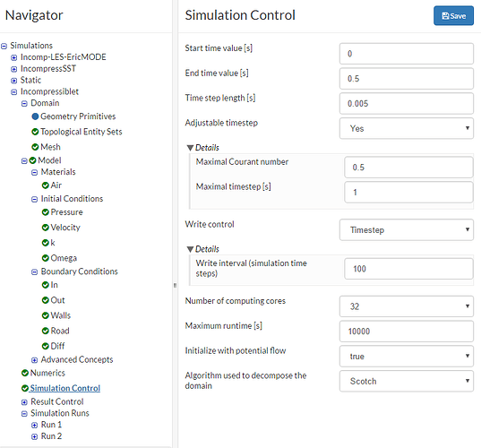Click the Start time value field
This screenshot has width=481, height=448.
click(407, 54)
